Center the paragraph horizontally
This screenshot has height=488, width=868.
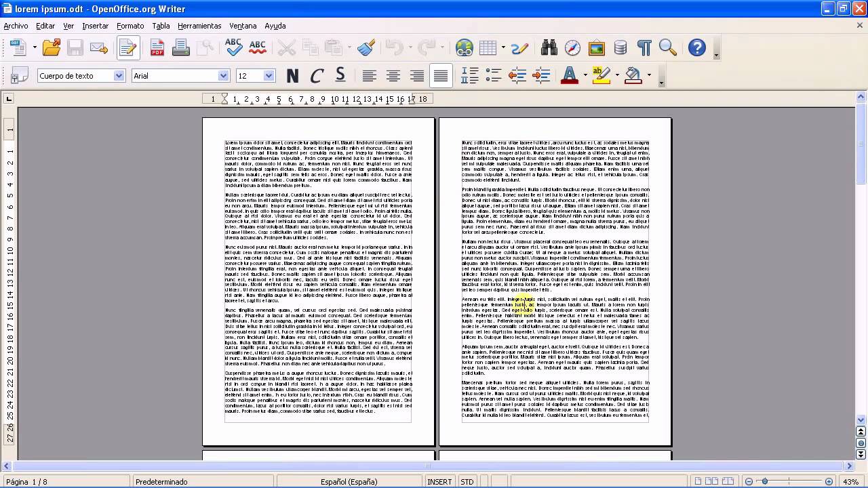click(x=393, y=76)
